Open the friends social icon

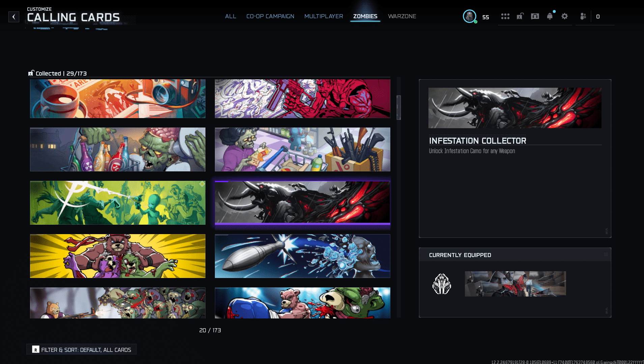click(x=583, y=17)
